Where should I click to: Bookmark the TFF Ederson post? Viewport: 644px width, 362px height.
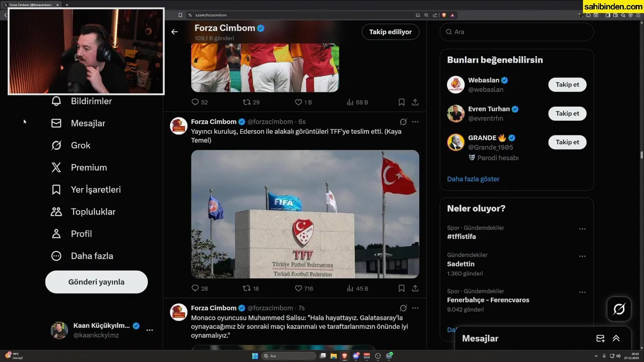[x=401, y=288]
